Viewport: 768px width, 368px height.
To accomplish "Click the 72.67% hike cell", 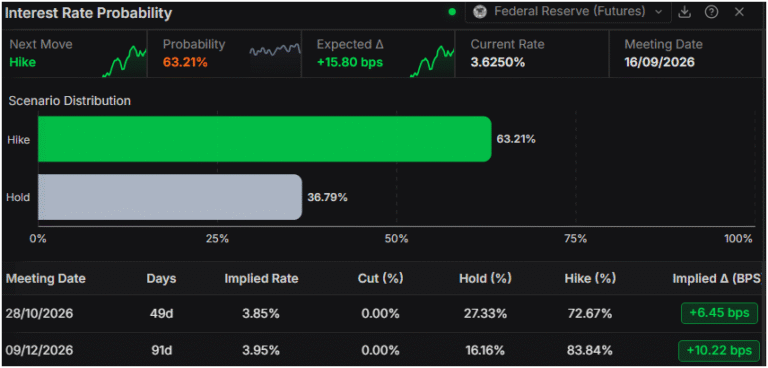I will click(590, 314).
